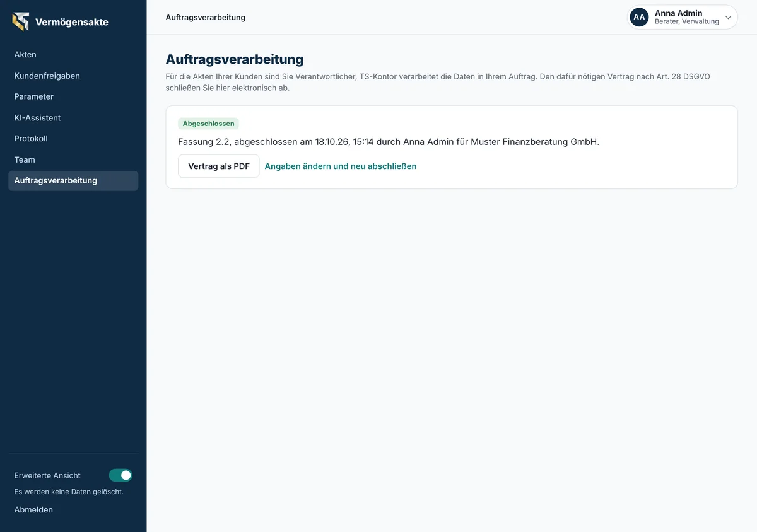Open the Team page
757x532 pixels.
click(x=73, y=159)
